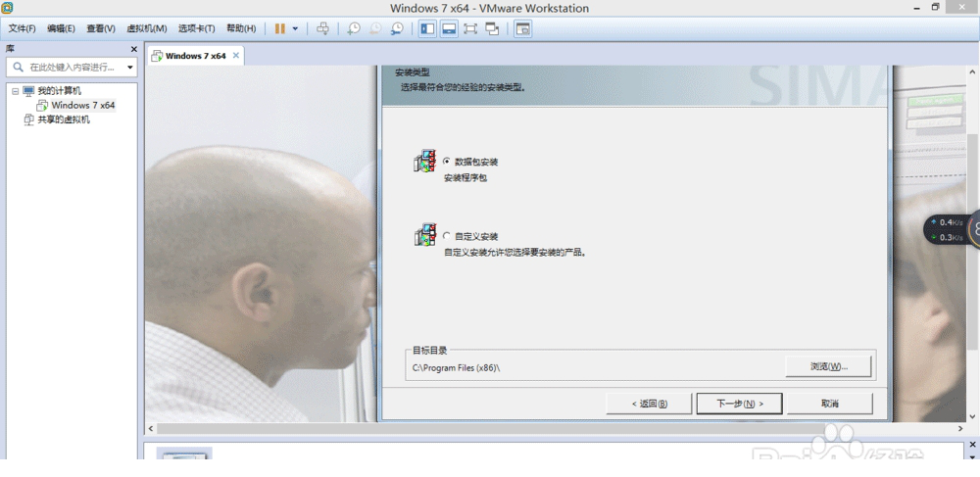The image size is (980, 477).
Task: Collapse the 我的计算机 tree node
Action: [x=15, y=91]
